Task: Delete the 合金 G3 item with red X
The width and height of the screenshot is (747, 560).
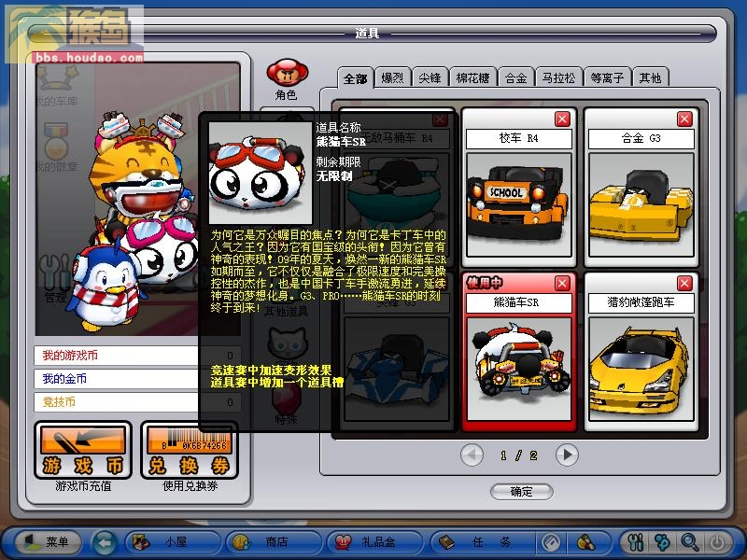Action: tap(684, 119)
